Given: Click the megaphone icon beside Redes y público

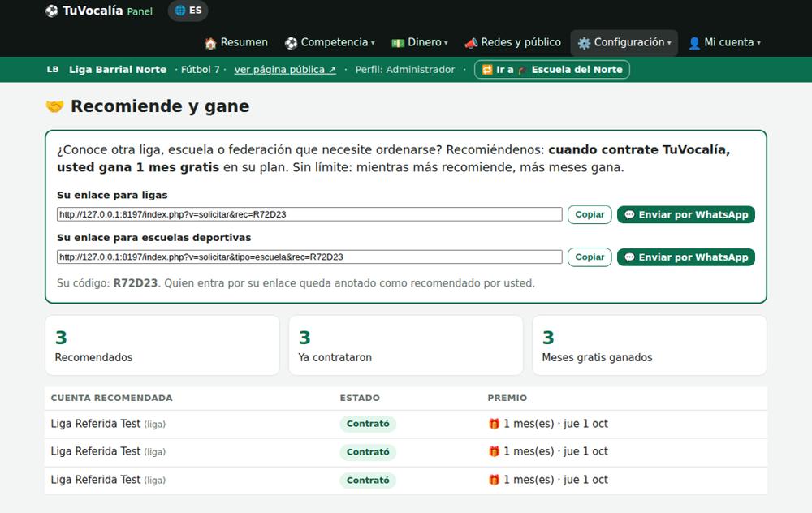Looking at the screenshot, I should [x=471, y=43].
